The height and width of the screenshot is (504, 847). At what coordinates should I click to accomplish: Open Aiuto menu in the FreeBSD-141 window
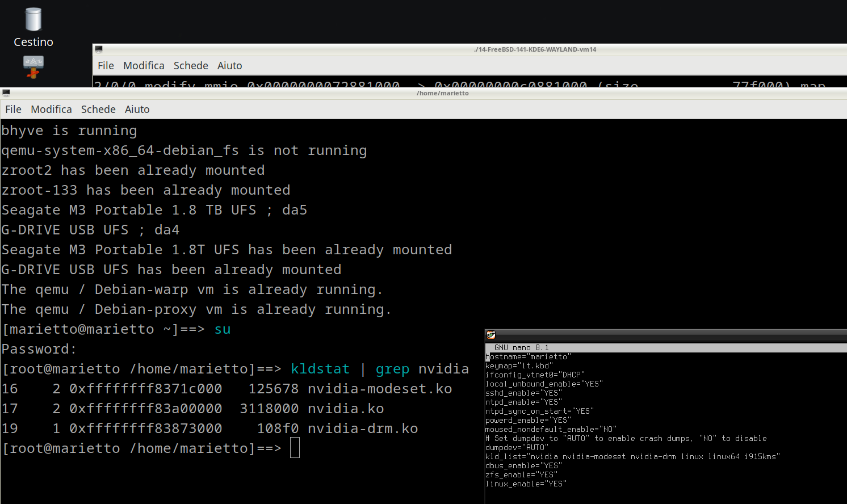[x=229, y=65]
